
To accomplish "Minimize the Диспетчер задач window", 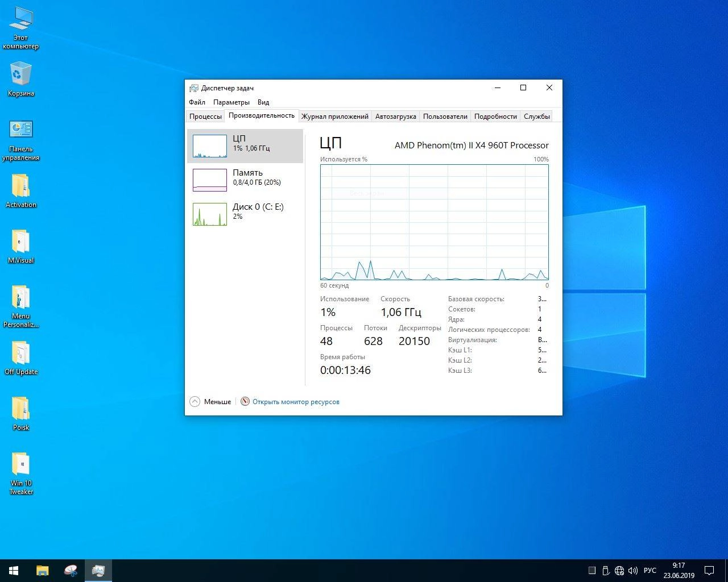I will tap(498, 88).
